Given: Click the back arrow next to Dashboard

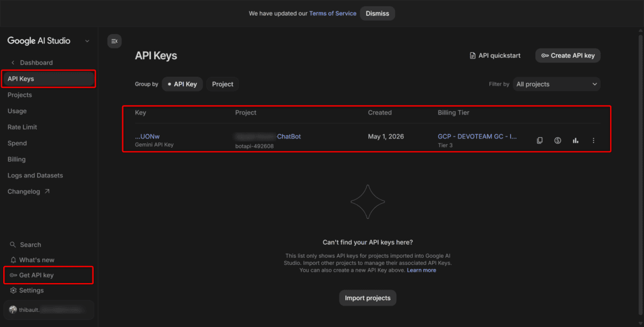Looking at the screenshot, I should click(x=13, y=62).
